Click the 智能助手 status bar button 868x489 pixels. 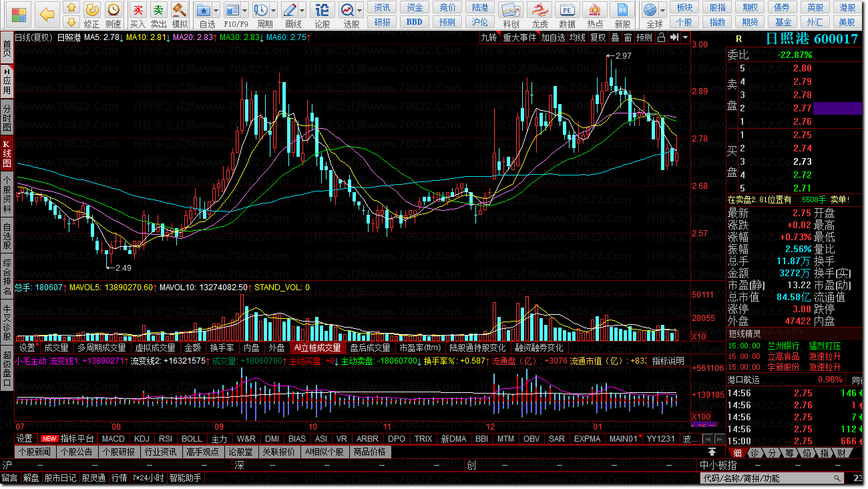[x=185, y=478]
